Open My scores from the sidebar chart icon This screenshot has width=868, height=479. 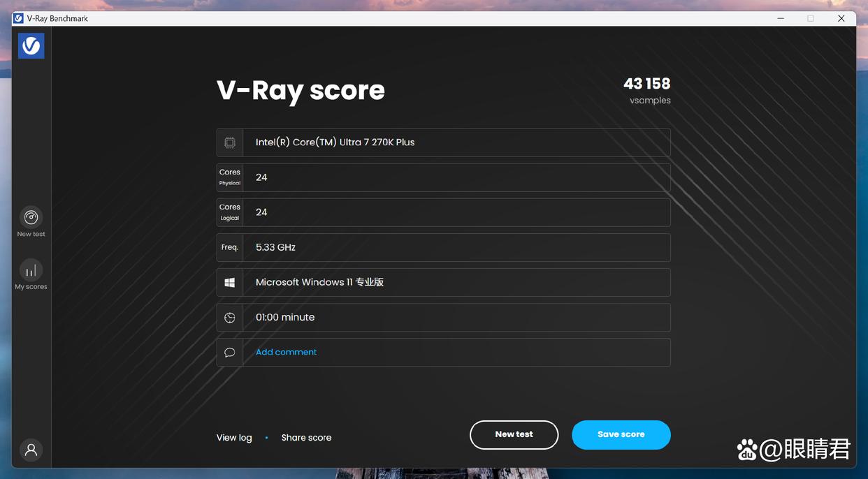[31, 270]
